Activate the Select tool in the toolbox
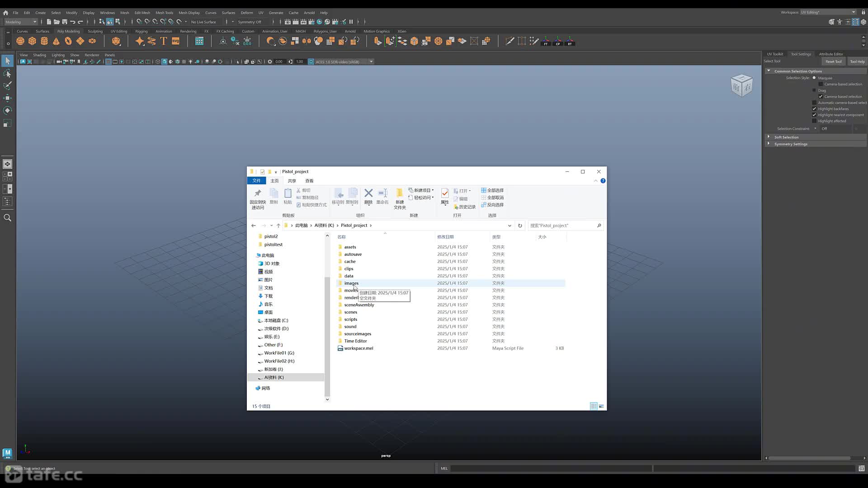Viewport: 868px width, 488px height. tap(7, 61)
